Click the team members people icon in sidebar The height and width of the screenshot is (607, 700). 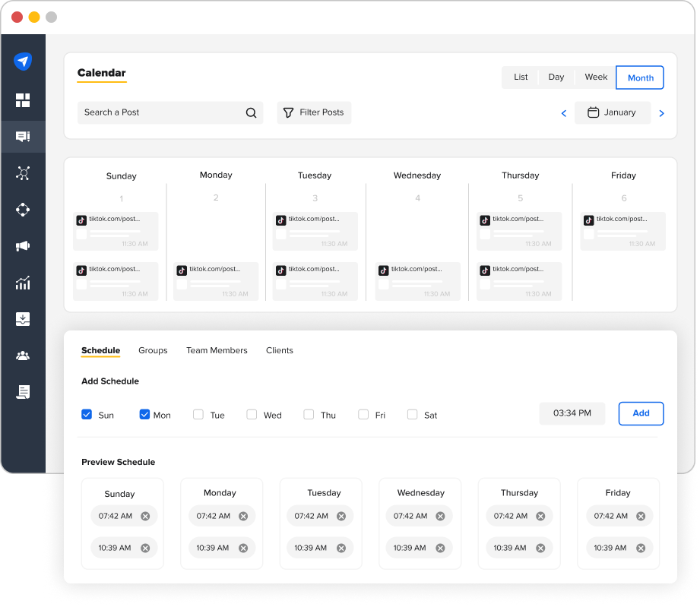click(x=23, y=356)
